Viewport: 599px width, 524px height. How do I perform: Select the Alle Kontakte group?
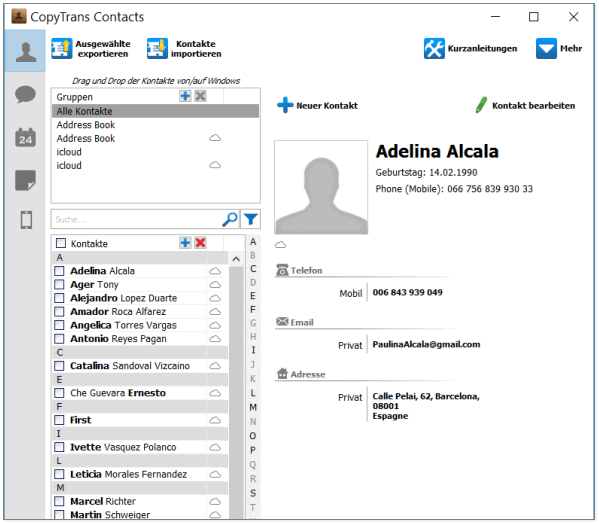pyautogui.click(x=155, y=111)
